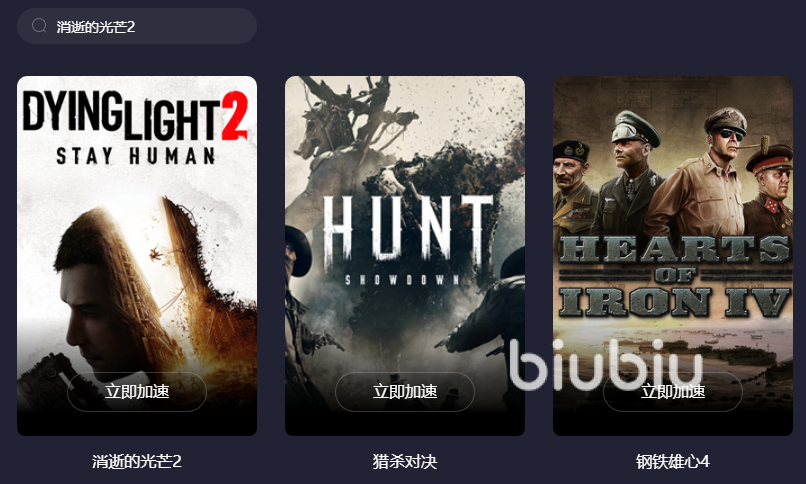Click the Showdown subtitle on Hunt cover
The image size is (806, 484).
[x=402, y=280]
